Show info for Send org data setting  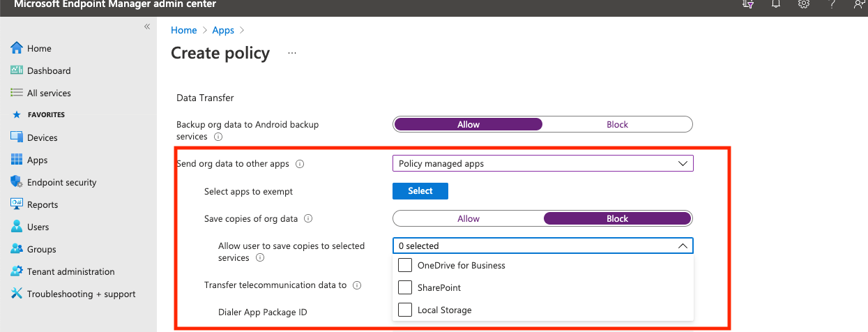tap(300, 164)
